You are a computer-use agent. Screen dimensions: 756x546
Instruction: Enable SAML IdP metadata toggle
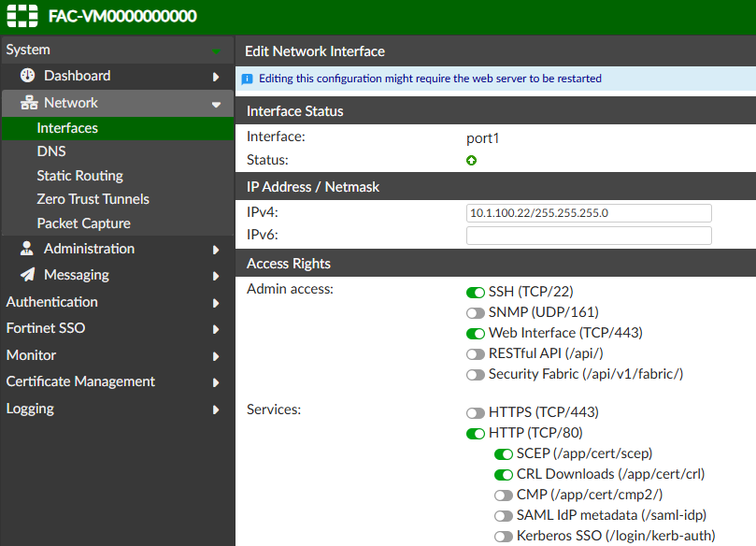(504, 516)
